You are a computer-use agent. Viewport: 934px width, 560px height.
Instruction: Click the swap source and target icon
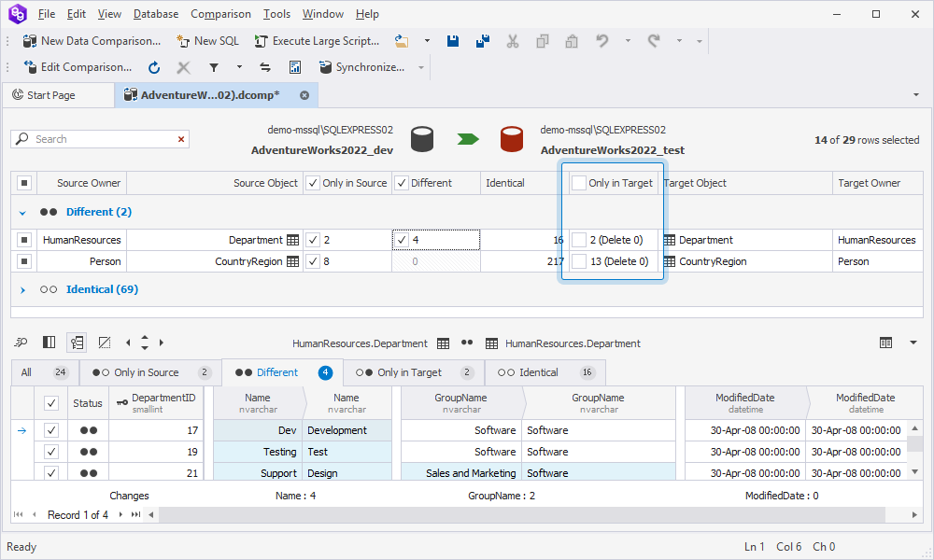(265, 67)
